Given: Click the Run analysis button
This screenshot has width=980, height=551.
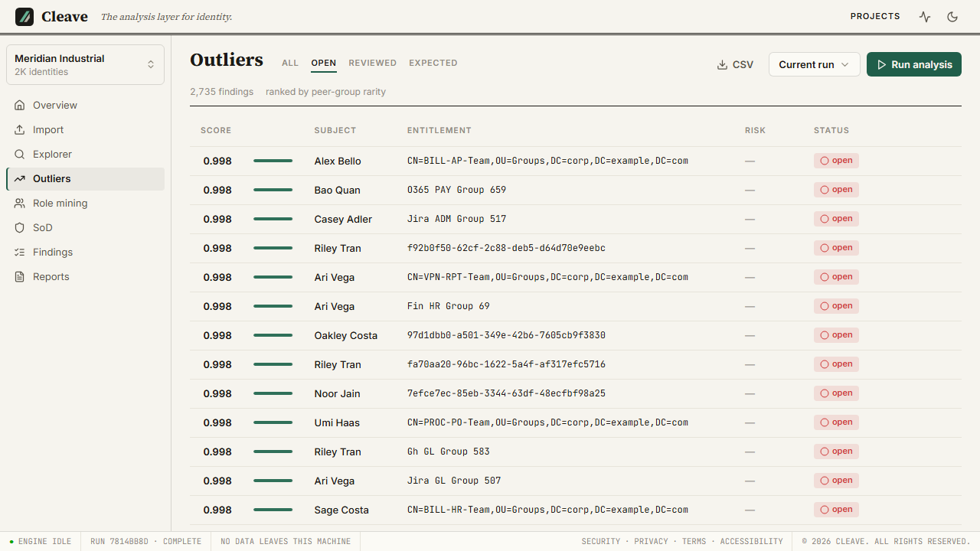Looking at the screenshot, I should point(914,64).
